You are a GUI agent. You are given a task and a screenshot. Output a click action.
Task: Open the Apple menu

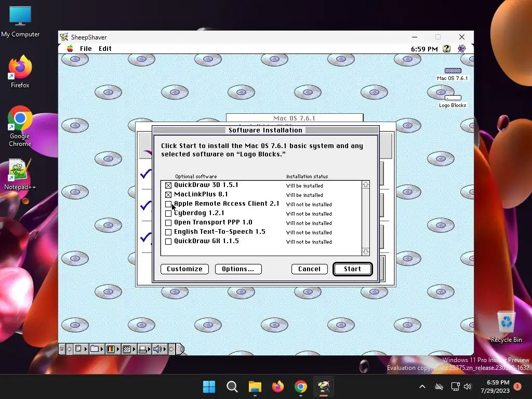tap(70, 48)
